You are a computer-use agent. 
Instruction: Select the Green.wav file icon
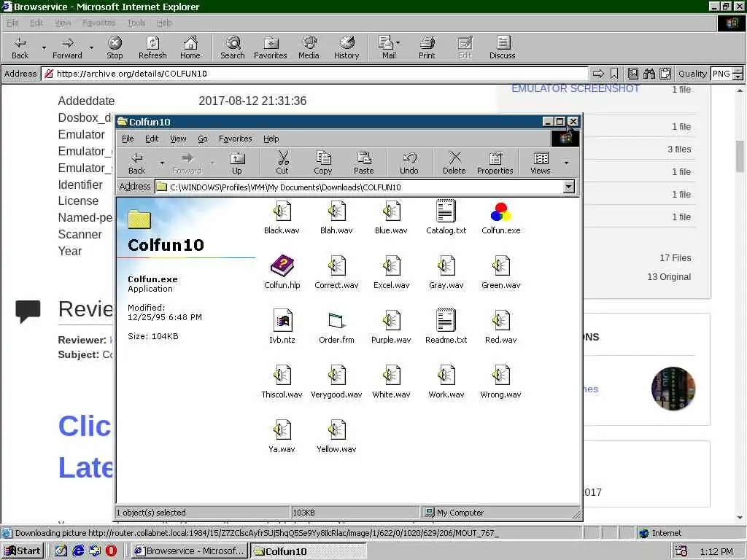click(500, 272)
